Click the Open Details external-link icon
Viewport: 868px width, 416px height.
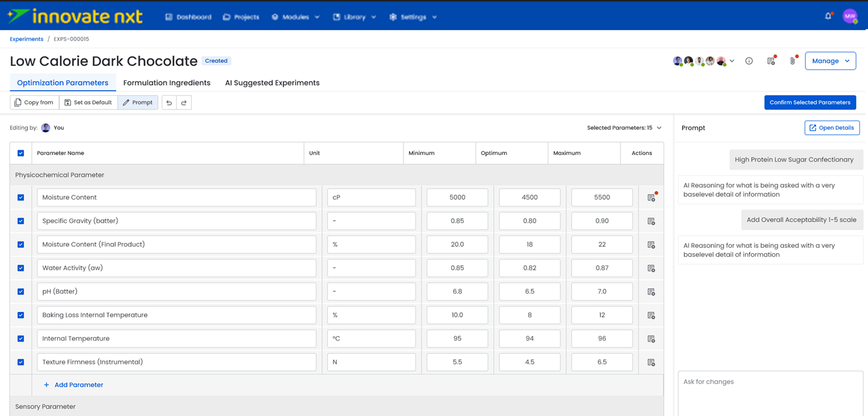click(x=812, y=128)
